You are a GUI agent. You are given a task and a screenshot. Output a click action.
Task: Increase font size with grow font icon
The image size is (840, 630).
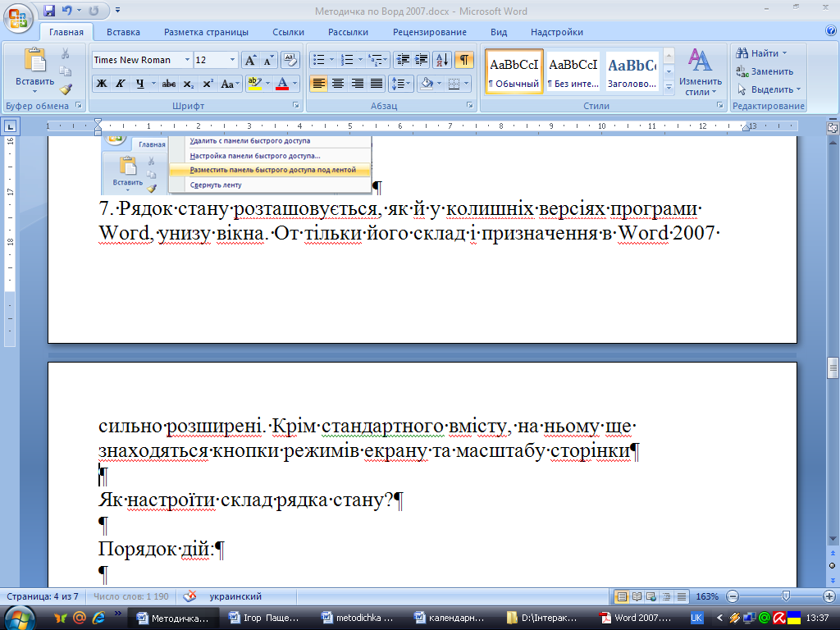250,59
